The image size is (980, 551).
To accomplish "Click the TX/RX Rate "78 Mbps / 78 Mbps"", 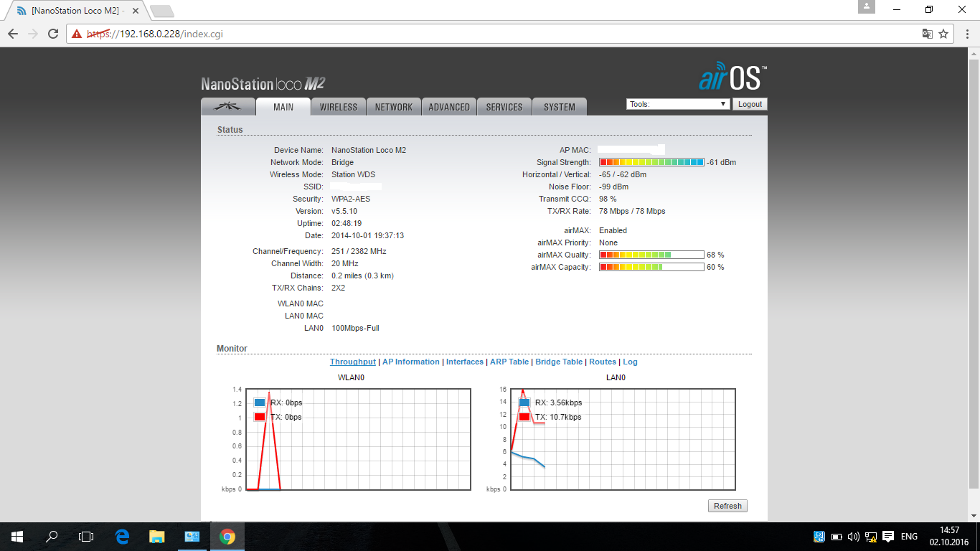I will [x=632, y=211].
